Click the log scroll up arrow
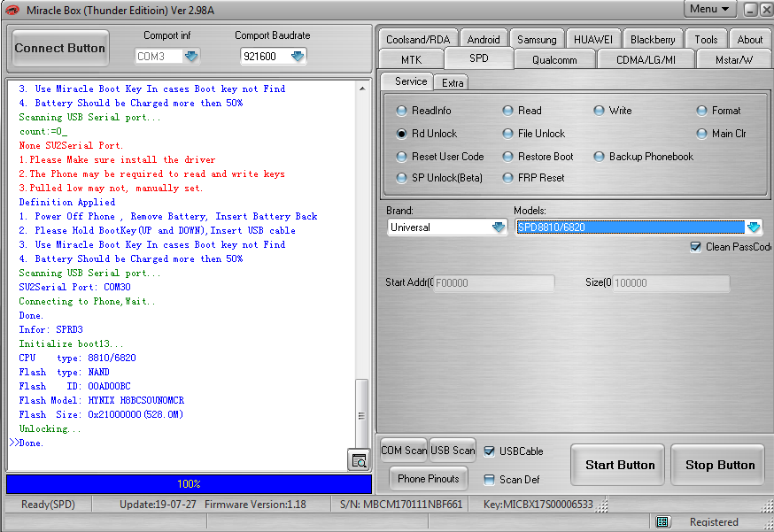Viewport: 774px width, 532px height. pyautogui.click(x=362, y=89)
